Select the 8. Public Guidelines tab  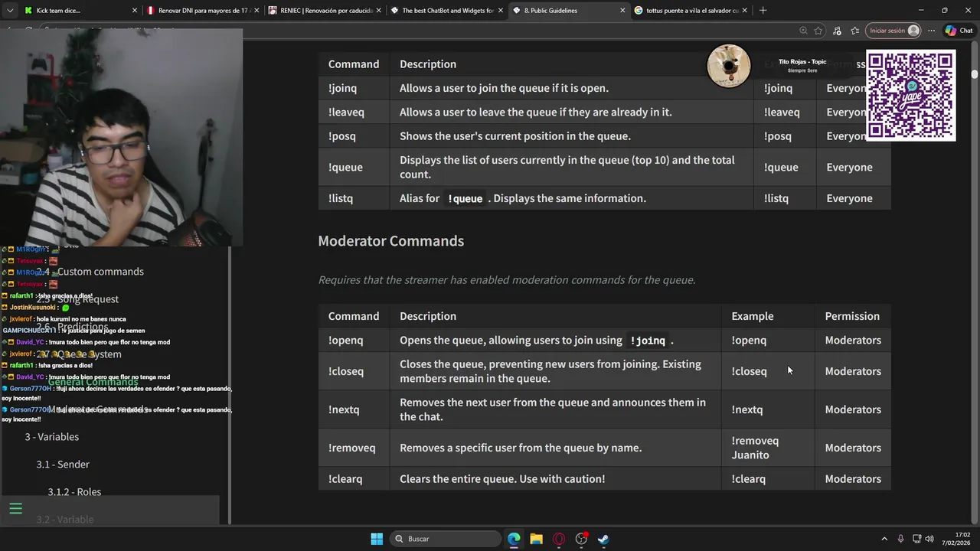[x=562, y=11]
